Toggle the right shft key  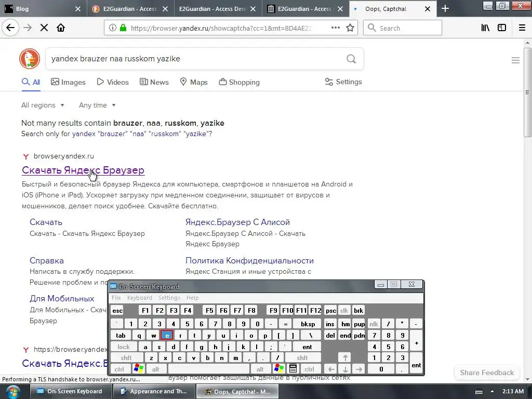pos(302,357)
